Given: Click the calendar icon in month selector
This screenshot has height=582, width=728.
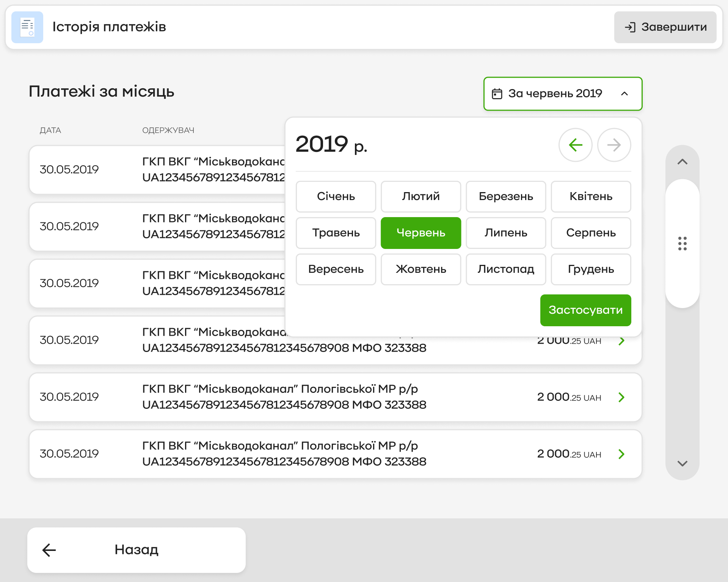Looking at the screenshot, I should coord(497,94).
